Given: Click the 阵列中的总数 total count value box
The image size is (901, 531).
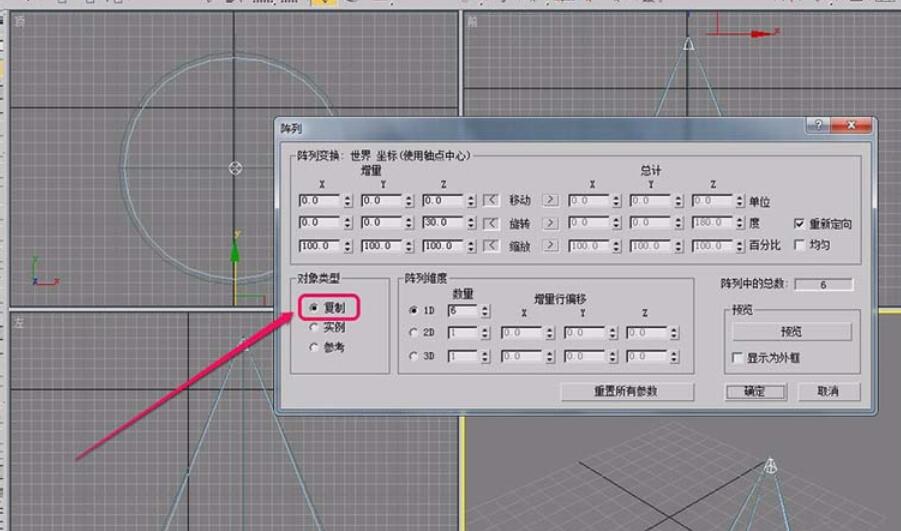Looking at the screenshot, I should coord(823,284).
